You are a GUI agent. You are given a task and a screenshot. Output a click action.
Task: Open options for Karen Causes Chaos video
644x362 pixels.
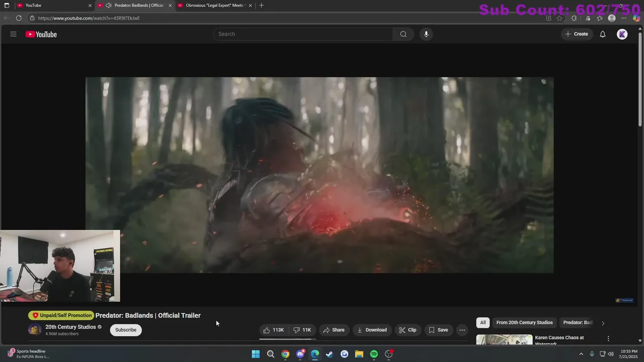tap(608, 338)
